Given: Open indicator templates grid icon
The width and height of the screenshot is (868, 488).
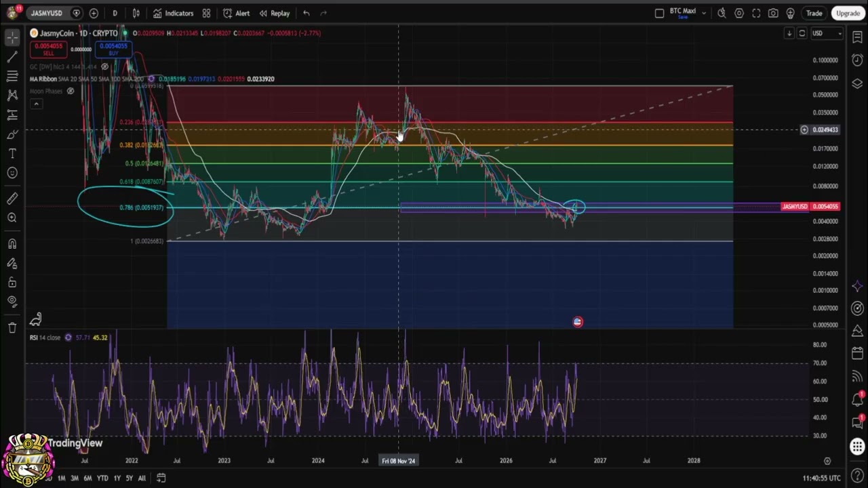Looking at the screenshot, I should pyautogui.click(x=206, y=13).
